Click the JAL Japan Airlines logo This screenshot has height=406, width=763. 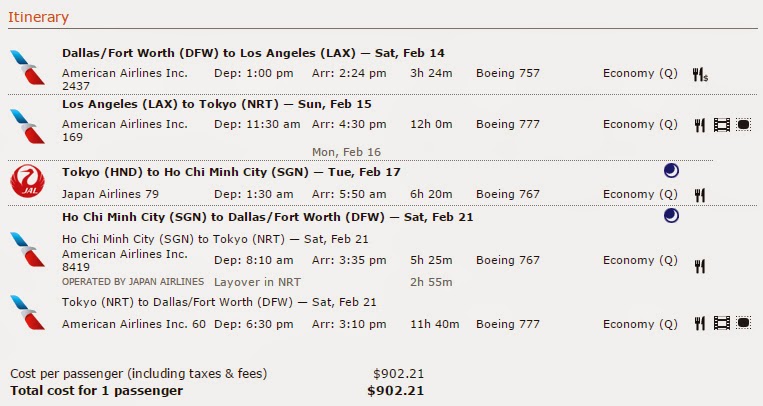[x=27, y=182]
